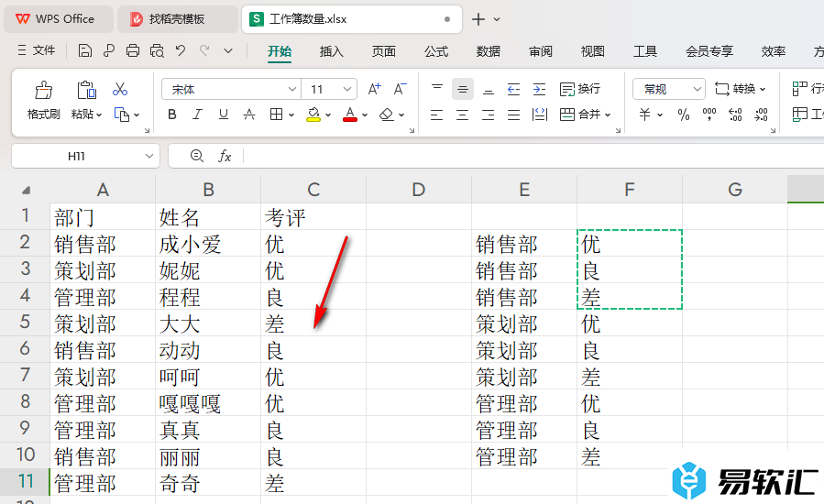Image resolution: width=824 pixels, height=504 pixels.
Task: Apply red font color A
Action: tap(350, 115)
